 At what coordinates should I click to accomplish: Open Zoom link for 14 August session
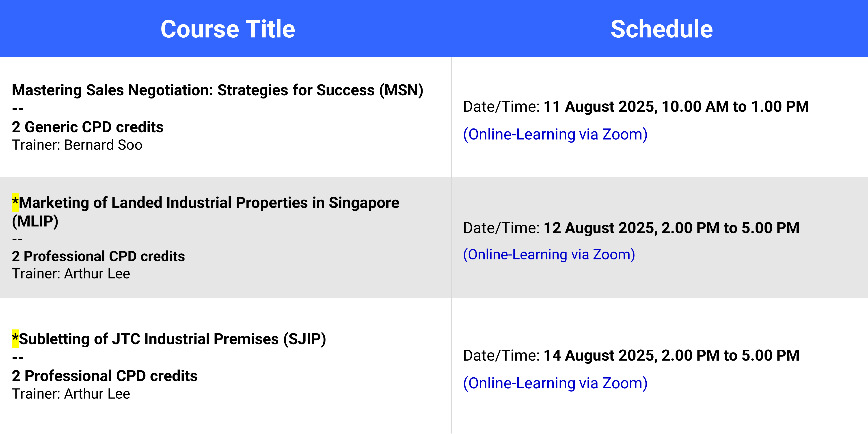point(555,383)
